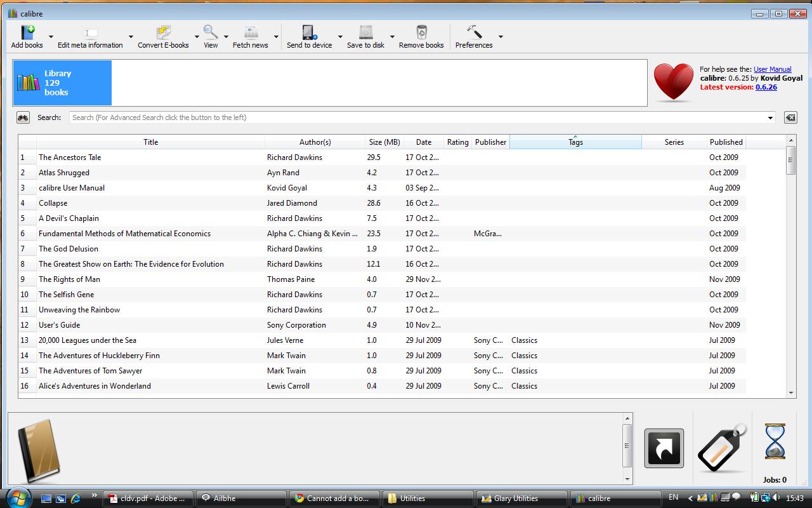The height and width of the screenshot is (508, 812).
Task: Select the Library 129 books panel
Action: coord(62,83)
